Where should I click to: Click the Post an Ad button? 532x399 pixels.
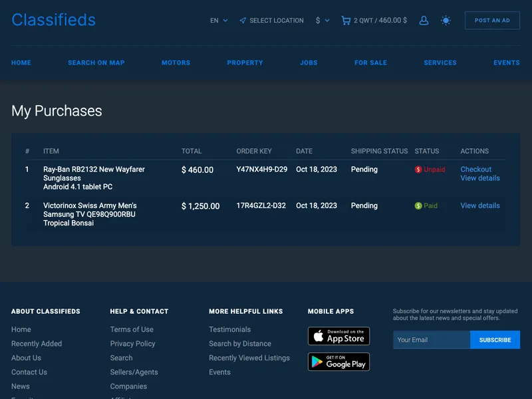(492, 21)
